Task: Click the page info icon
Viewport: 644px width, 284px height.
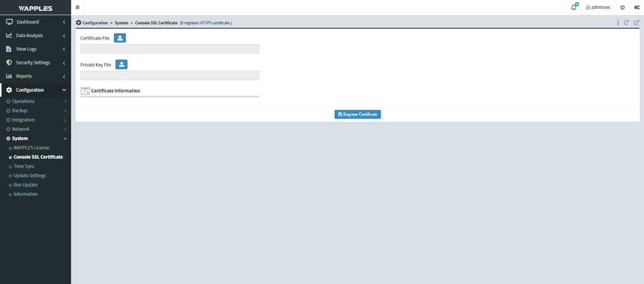Action: (x=618, y=23)
